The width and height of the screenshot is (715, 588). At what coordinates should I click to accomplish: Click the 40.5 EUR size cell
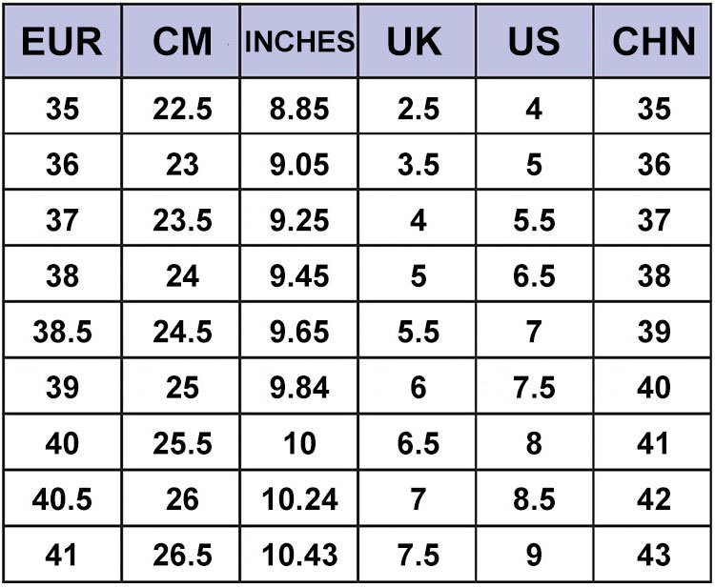click(62, 499)
